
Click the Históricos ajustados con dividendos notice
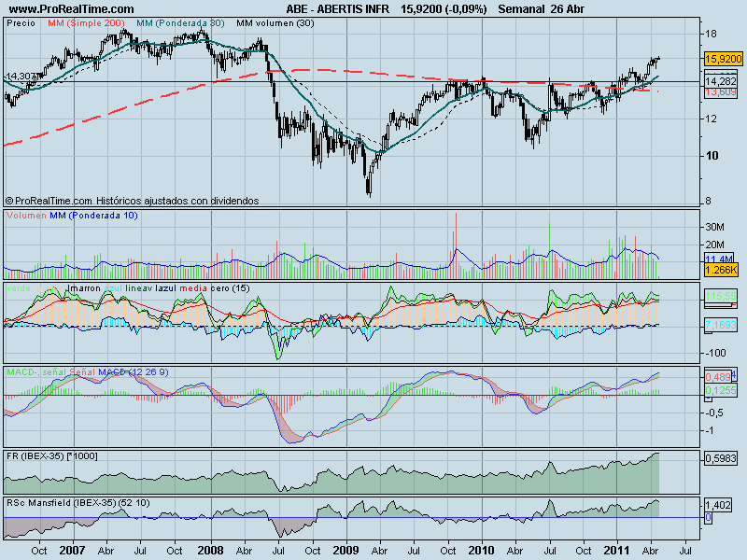pyautogui.click(x=177, y=201)
